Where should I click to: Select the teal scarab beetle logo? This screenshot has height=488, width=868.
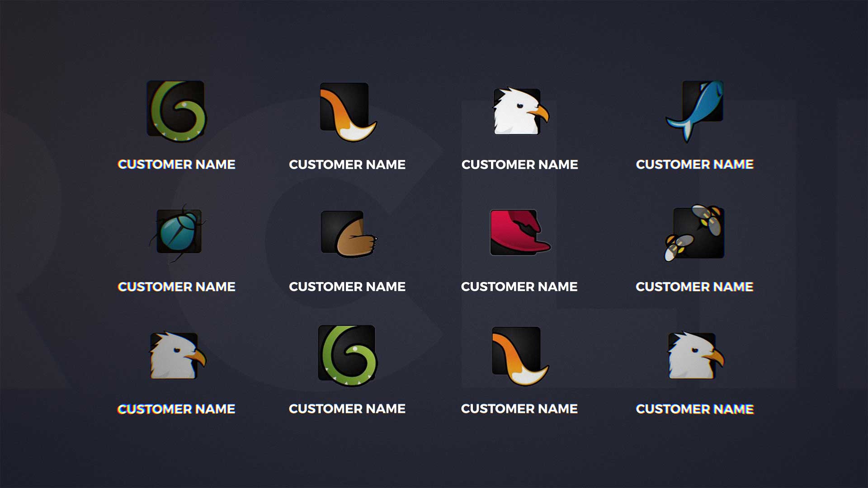[x=178, y=232]
